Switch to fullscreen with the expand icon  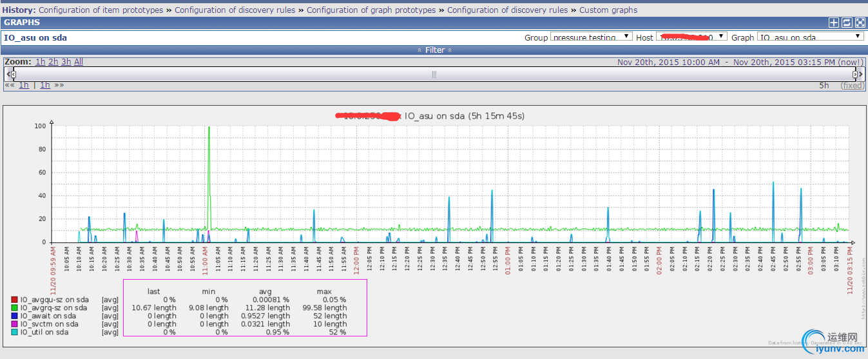(x=859, y=23)
